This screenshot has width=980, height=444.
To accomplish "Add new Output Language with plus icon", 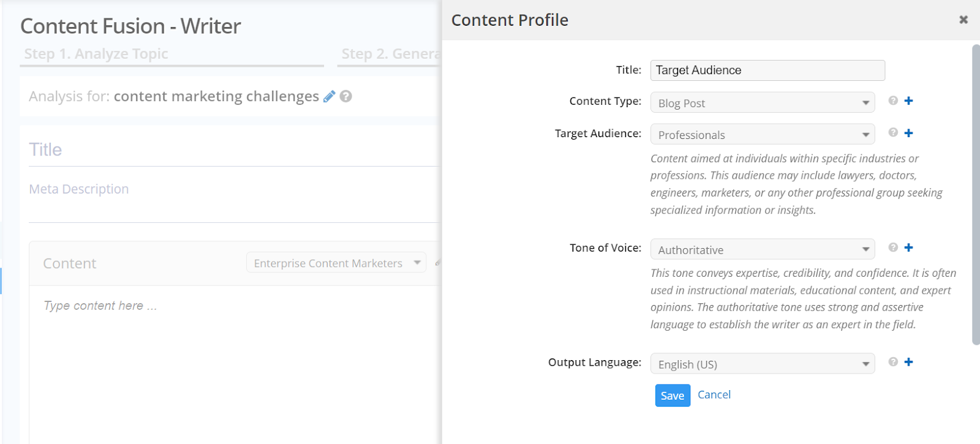I will coord(909,362).
